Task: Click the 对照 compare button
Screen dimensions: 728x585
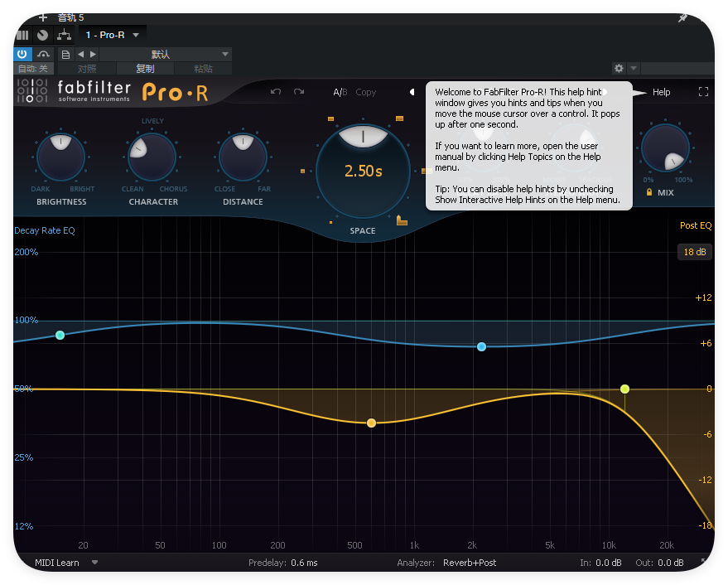Action: pyautogui.click(x=87, y=69)
